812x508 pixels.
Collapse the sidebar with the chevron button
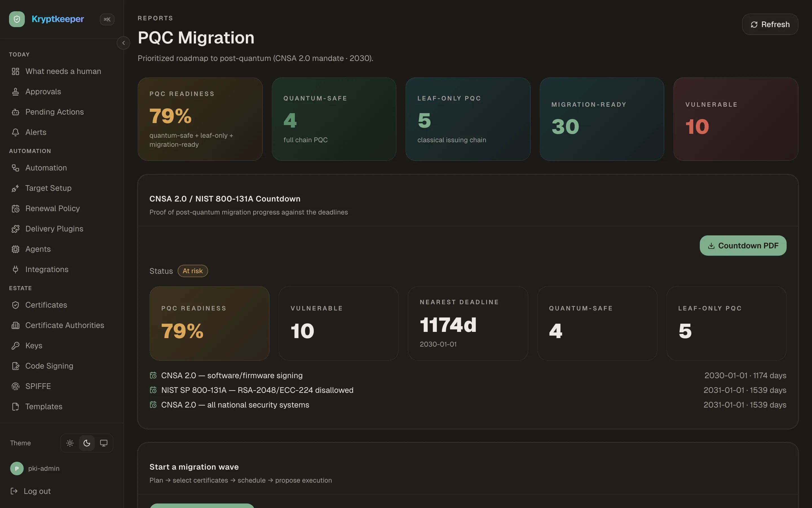click(x=123, y=43)
